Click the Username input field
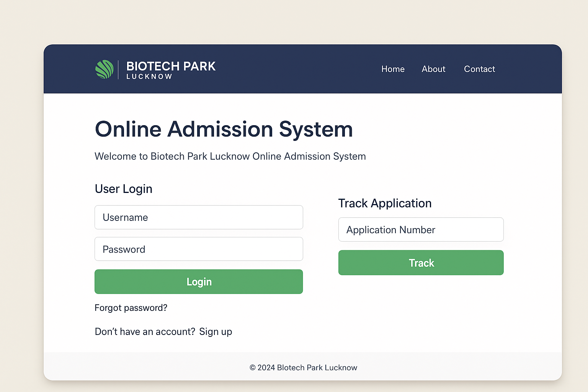588x392 pixels. point(199,217)
